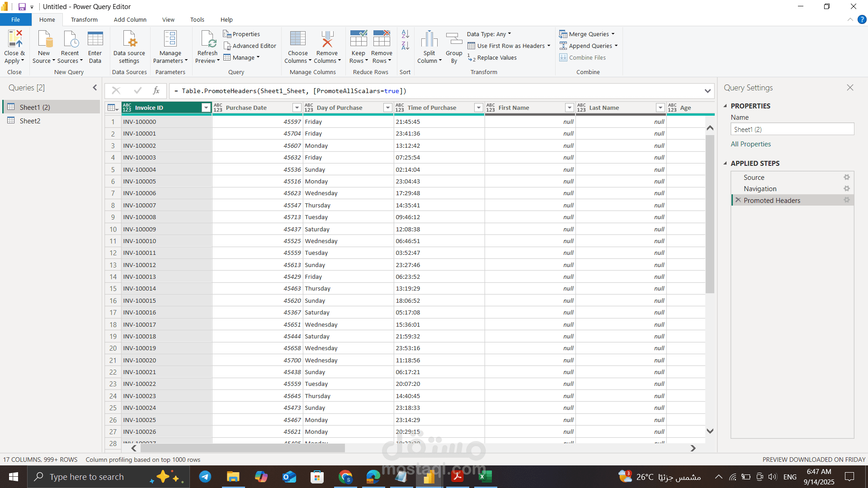
Task: Open the Invoice ID column filter dropdown
Action: 206,108
